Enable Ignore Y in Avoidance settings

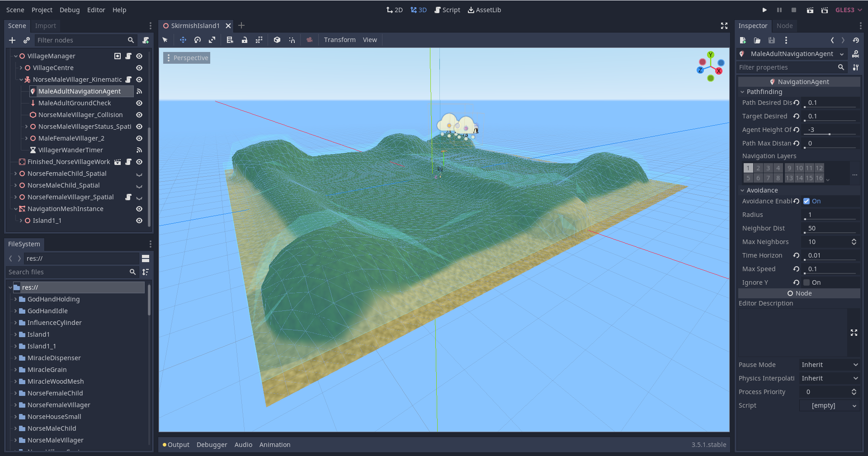coord(807,282)
